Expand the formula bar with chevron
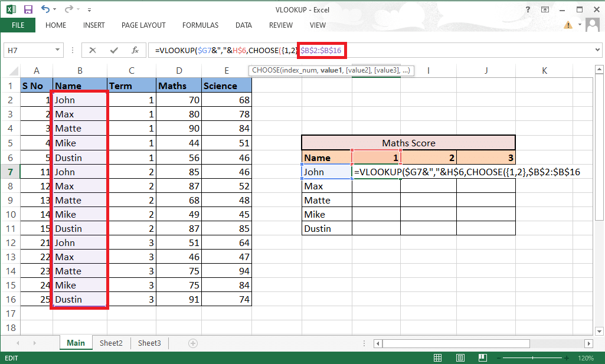Screen dimensions: 605x364 pos(598,51)
